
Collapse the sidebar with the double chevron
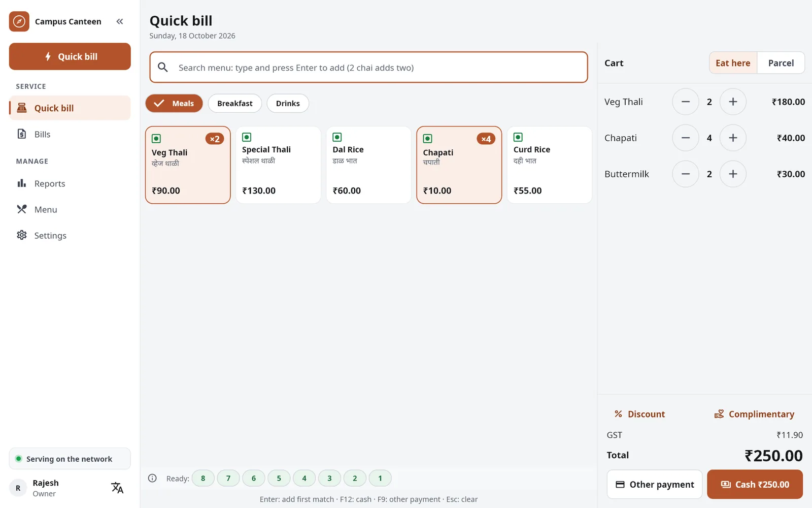120,21
